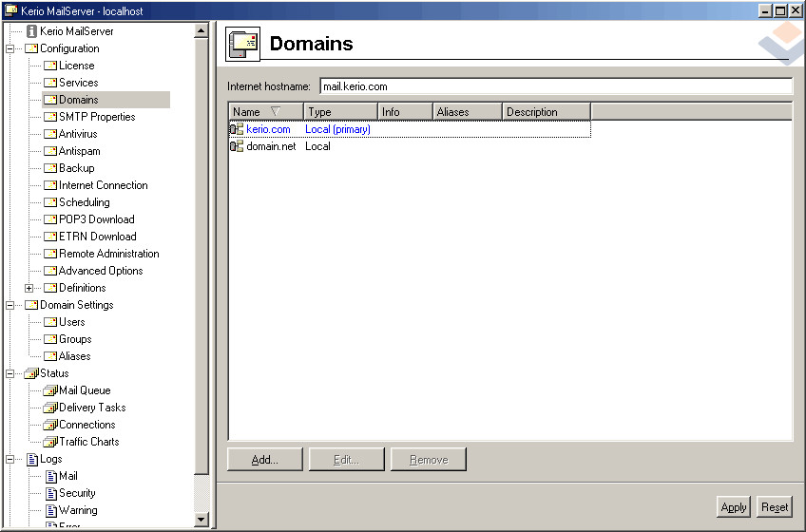Click the Aliases tree envelope icon

[50, 356]
